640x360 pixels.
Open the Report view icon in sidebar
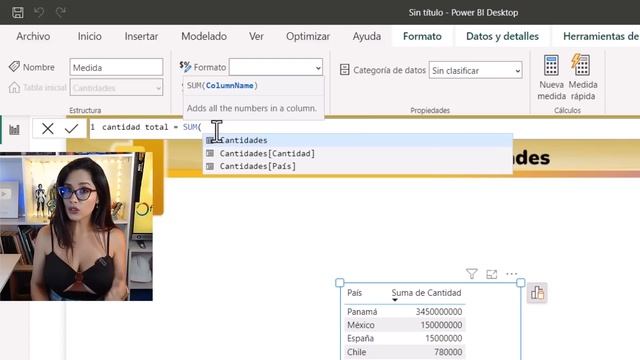coord(14,130)
